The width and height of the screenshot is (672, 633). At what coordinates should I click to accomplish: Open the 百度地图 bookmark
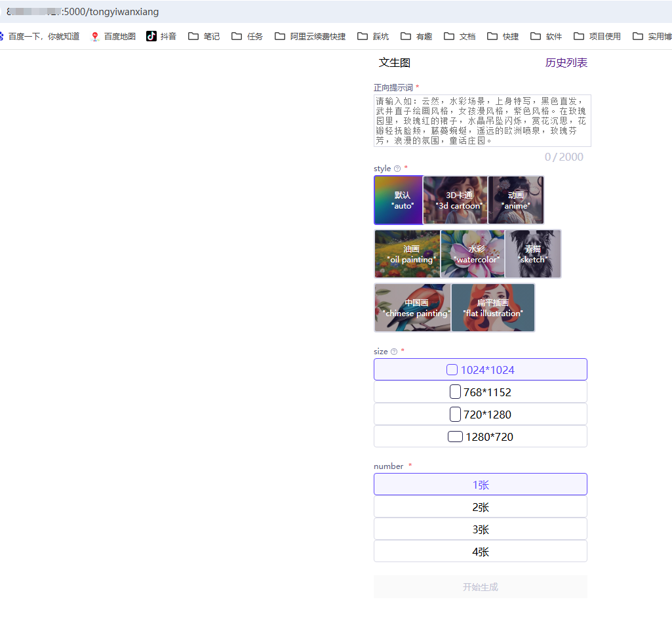[x=113, y=37]
